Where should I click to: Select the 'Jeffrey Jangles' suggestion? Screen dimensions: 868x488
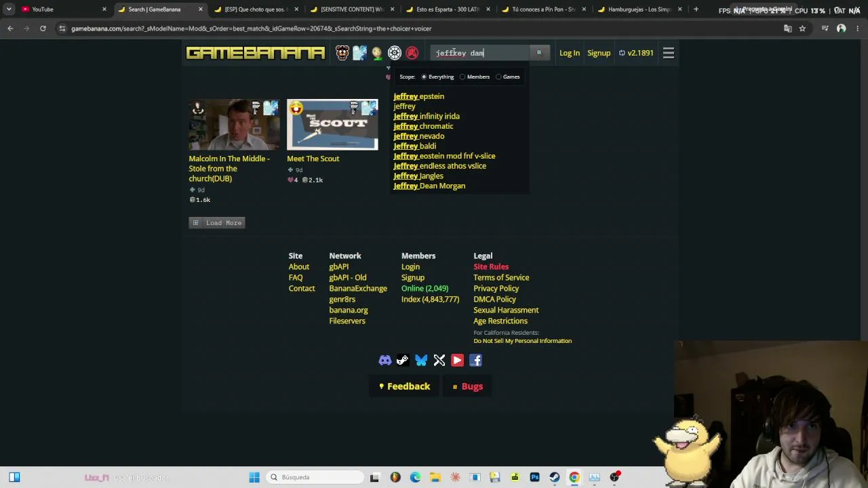(418, 176)
